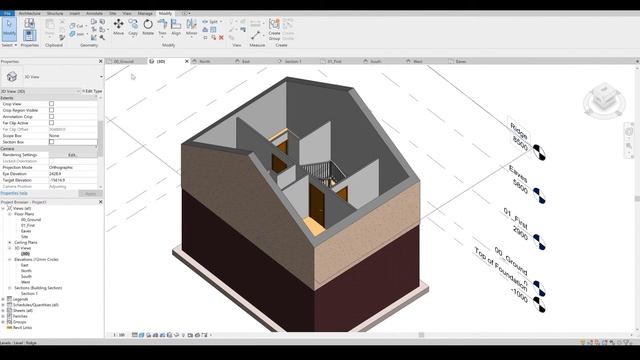The height and width of the screenshot is (360, 640).
Task: Click the Edit Type button
Action: click(x=92, y=91)
